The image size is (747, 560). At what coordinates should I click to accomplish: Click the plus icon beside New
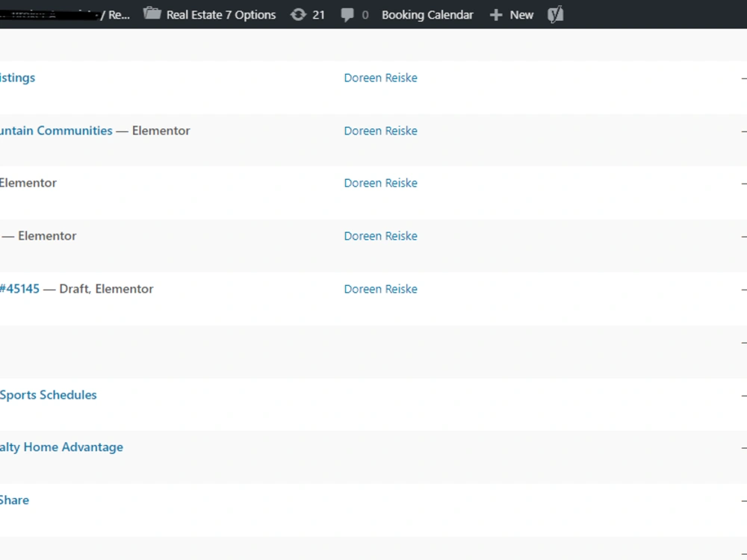(x=496, y=15)
